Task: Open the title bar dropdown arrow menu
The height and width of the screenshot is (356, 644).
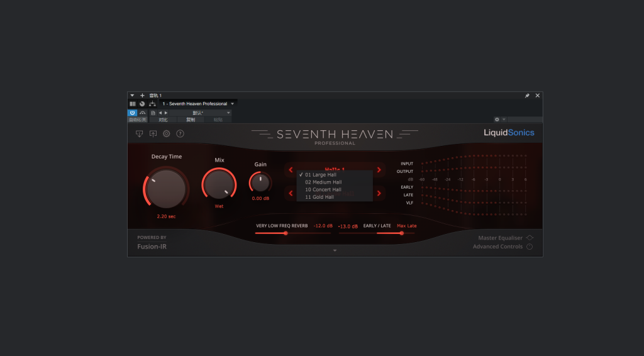Action: pyautogui.click(x=132, y=96)
